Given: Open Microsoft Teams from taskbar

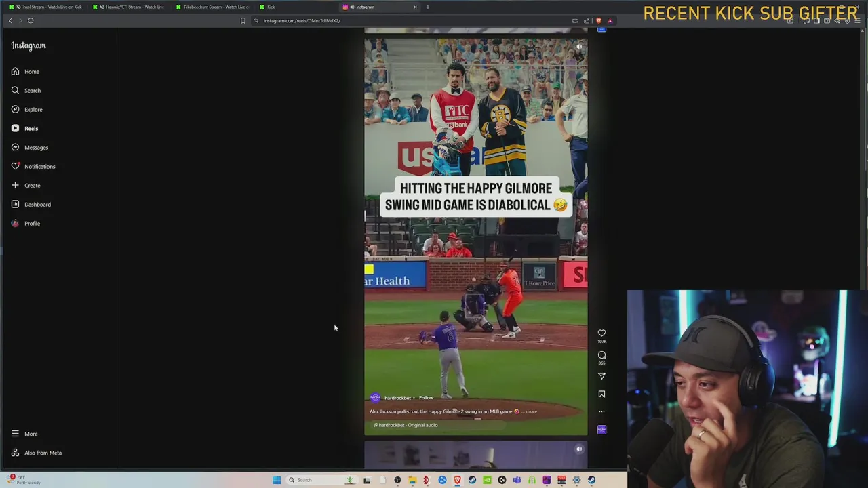Looking at the screenshot, I should (x=517, y=480).
